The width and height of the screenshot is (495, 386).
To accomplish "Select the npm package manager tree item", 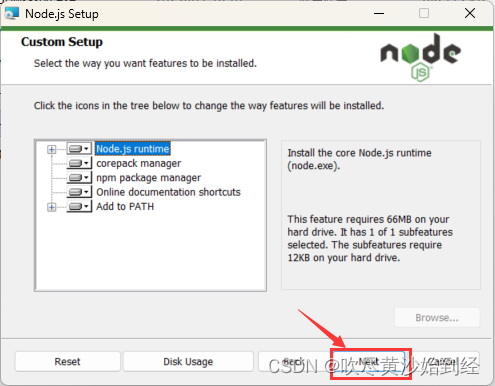I will coord(149,178).
